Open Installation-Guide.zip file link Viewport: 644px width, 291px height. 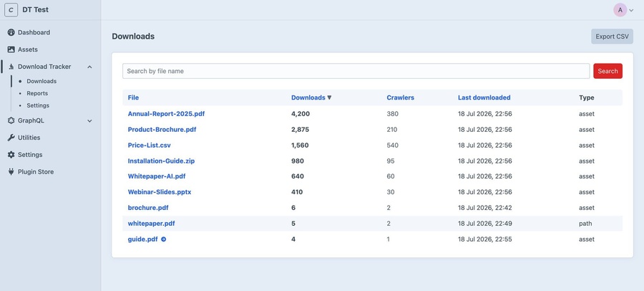pos(161,161)
